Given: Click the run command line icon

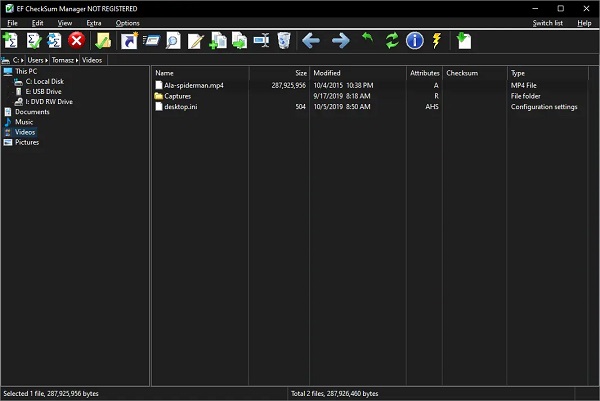Looking at the screenshot, I should tap(152, 40).
